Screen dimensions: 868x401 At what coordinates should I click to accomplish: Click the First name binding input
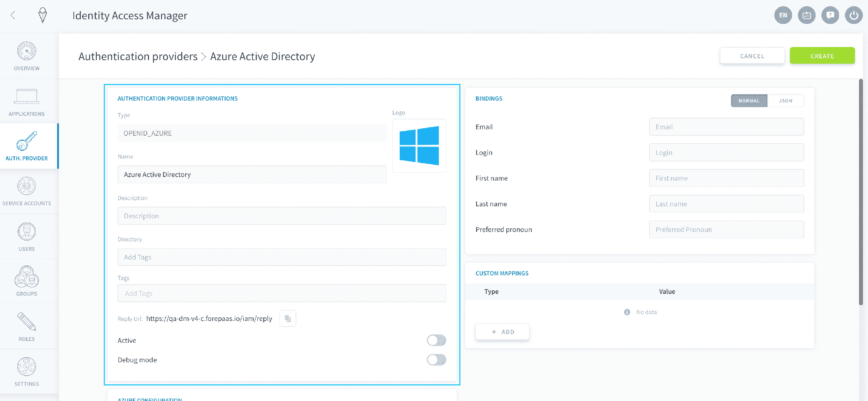[727, 178]
